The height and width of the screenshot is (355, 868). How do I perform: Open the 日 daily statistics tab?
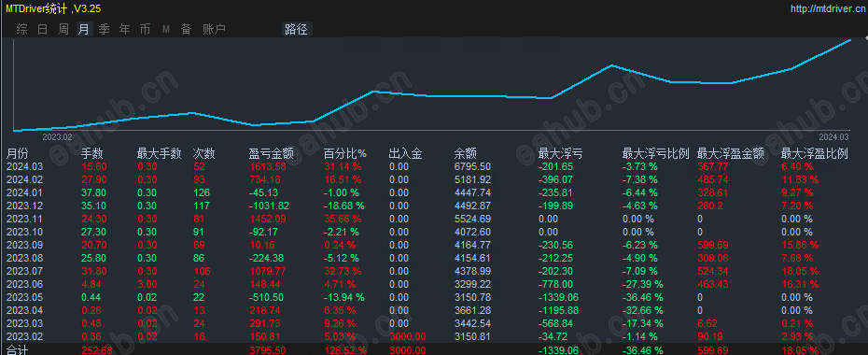(43, 29)
